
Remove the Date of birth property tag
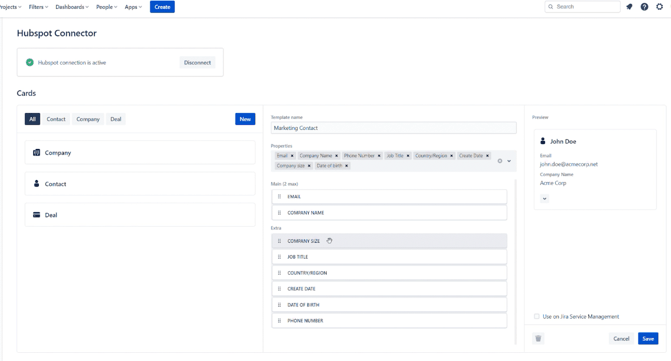pos(347,166)
